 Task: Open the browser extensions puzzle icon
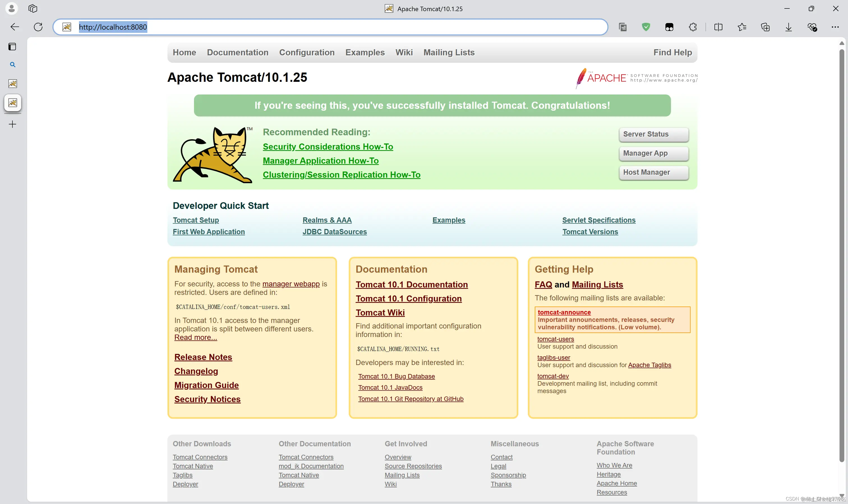(693, 27)
